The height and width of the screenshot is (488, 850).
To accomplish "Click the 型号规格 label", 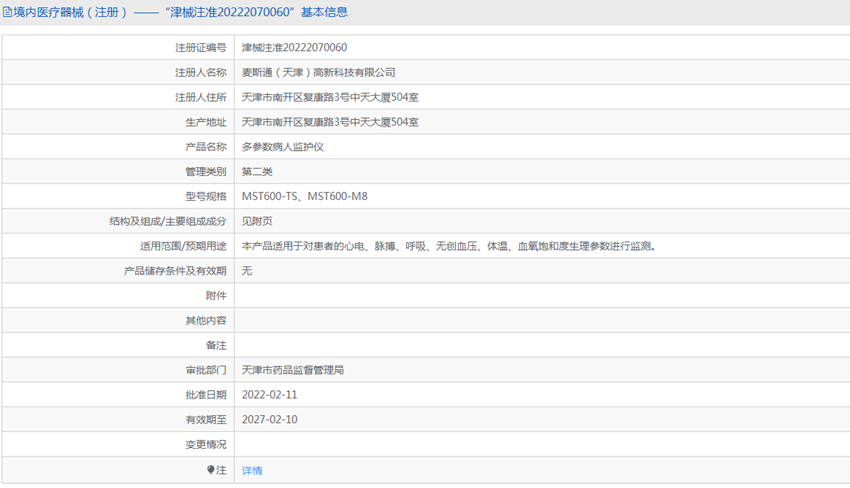I will 206,196.
